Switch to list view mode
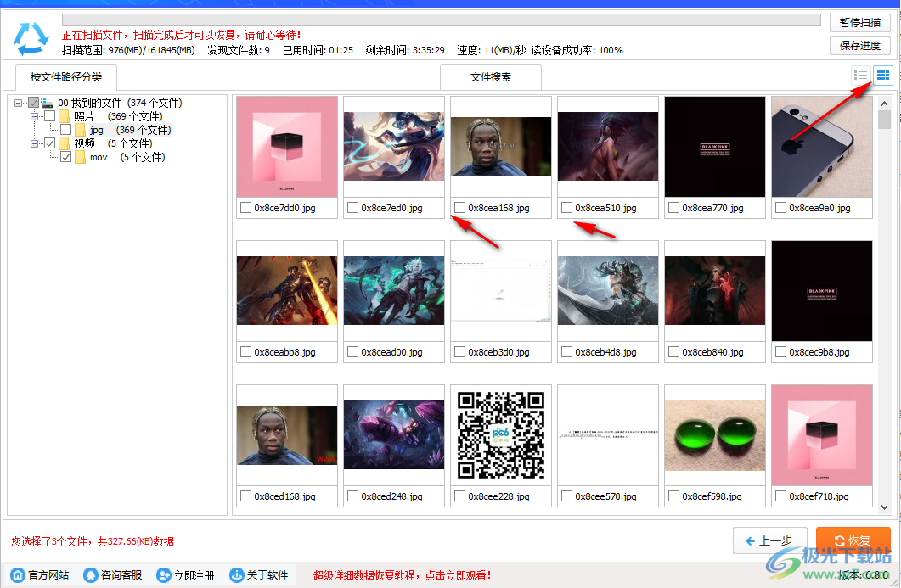 860,76
